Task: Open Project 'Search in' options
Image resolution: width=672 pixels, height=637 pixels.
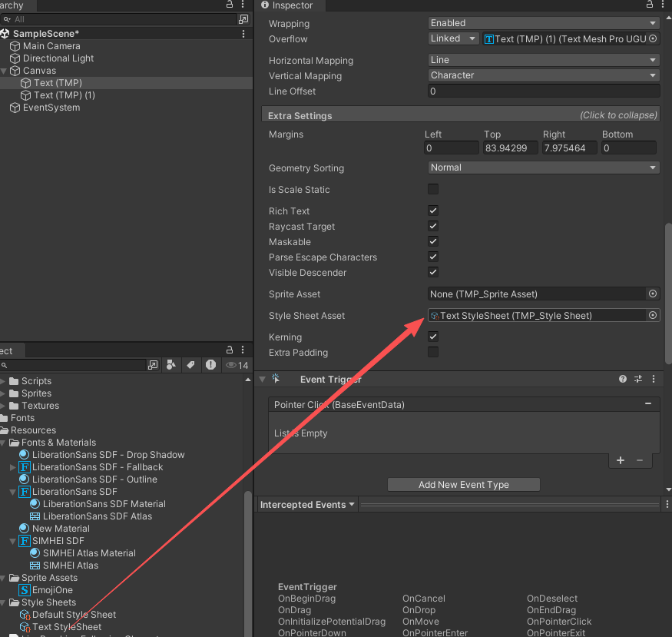Action: (x=153, y=365)
